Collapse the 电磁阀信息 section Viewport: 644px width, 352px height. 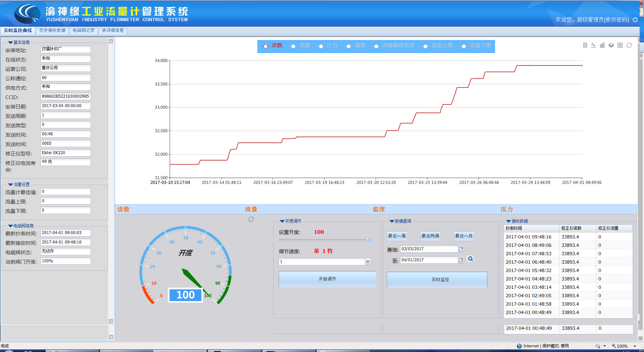(x=10, y=226)
